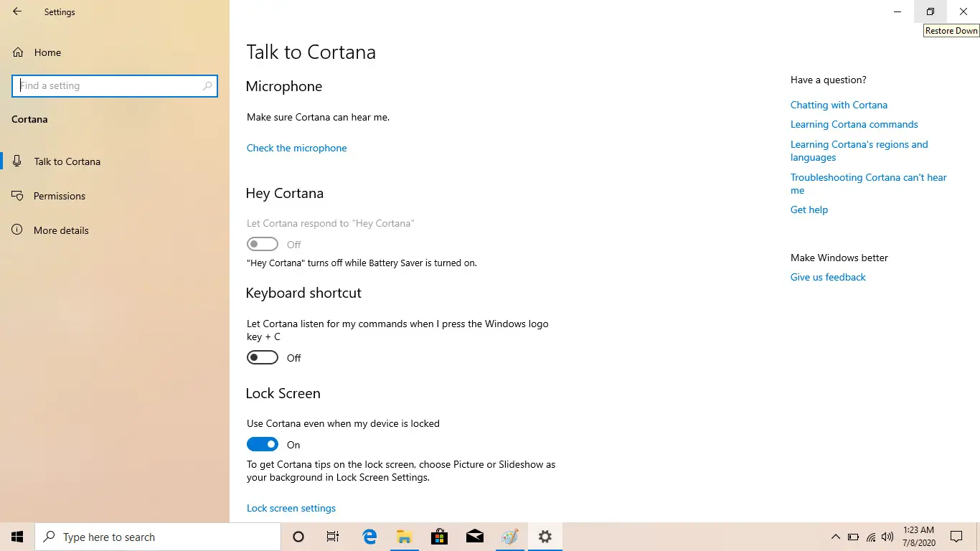Screen dimensions: 980x551
Task: Open Microsoft Edge from the taskbar
Action: tap(369, 536)
